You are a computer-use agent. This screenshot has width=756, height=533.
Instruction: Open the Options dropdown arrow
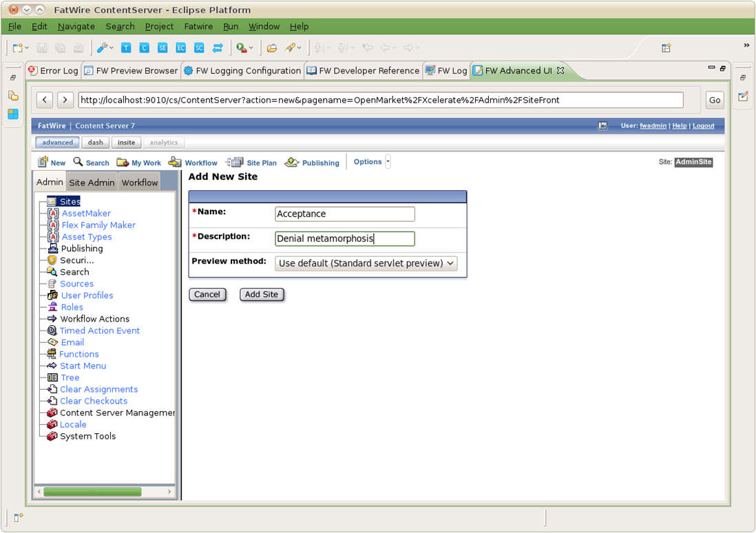click(x=388, y=162)
